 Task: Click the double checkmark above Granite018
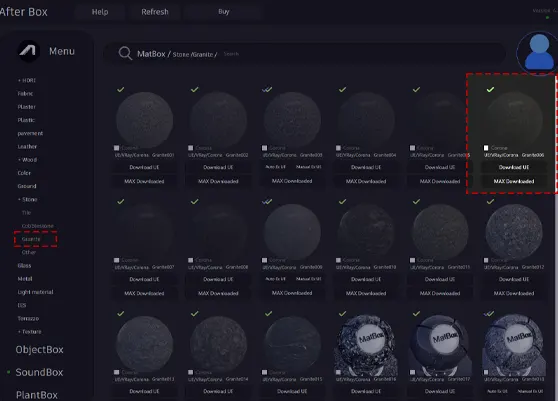tap(489, 313)
